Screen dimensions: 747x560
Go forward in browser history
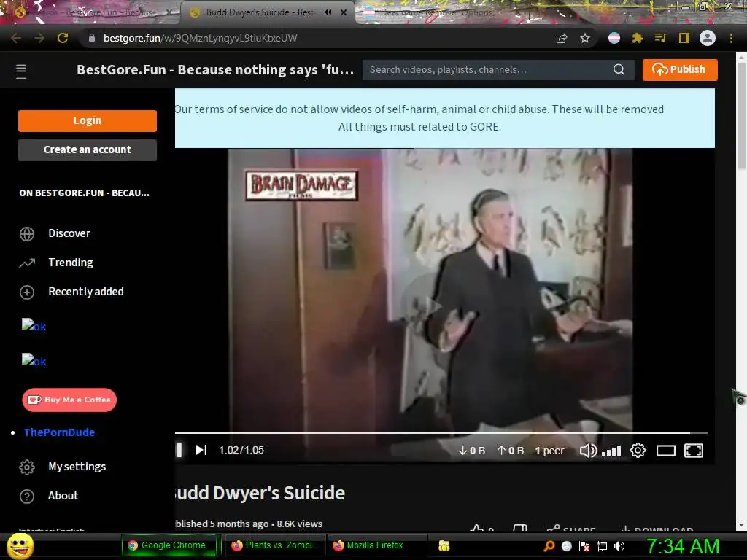[39, 38]
